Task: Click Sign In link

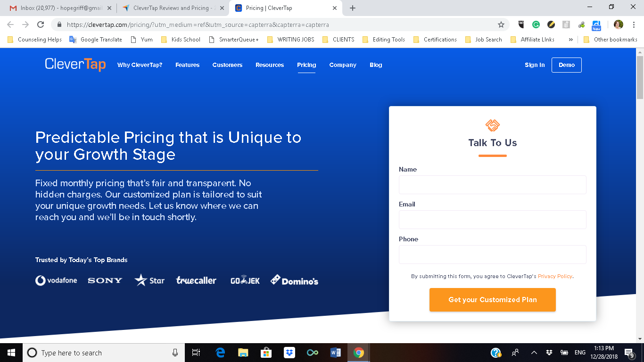Action: tap(535, 65)
